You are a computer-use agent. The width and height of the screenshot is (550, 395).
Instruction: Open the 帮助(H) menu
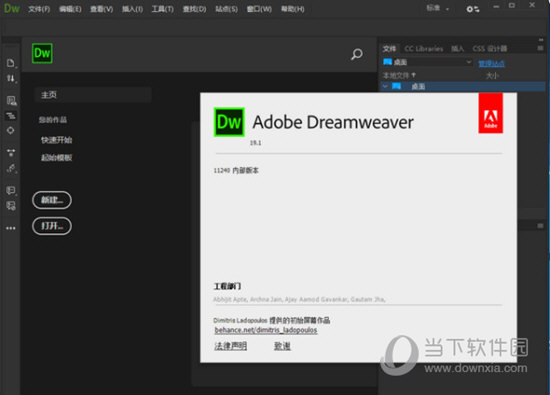(x=293, y=9)
